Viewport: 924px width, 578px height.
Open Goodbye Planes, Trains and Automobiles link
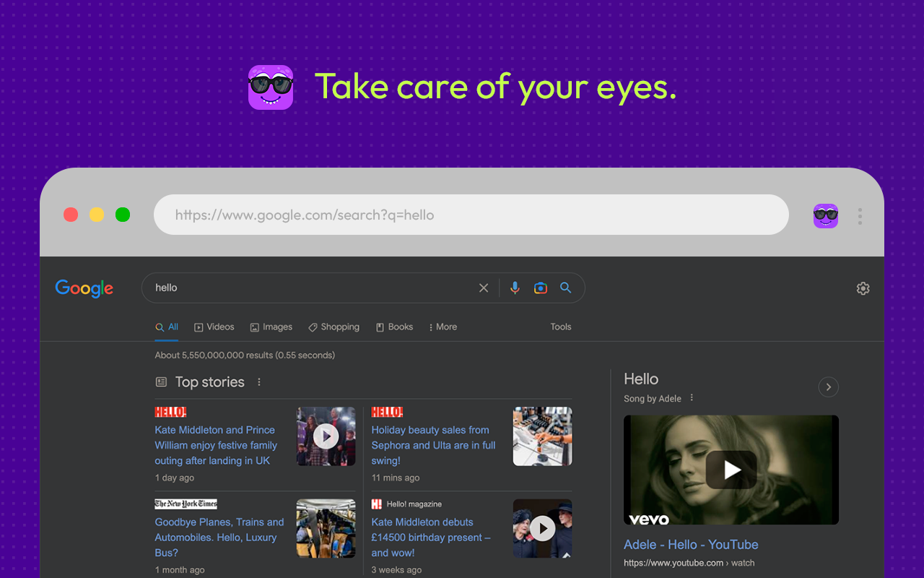point(219,538)
